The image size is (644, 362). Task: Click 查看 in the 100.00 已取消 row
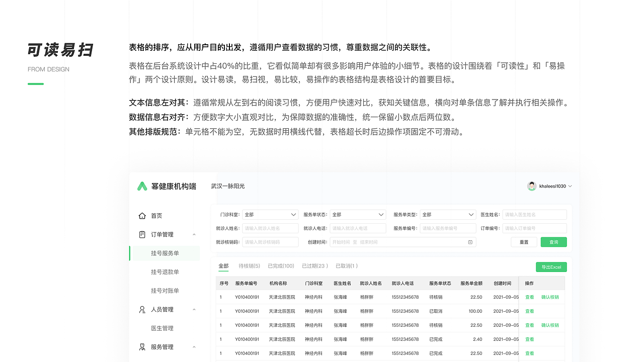coord(529,311)
